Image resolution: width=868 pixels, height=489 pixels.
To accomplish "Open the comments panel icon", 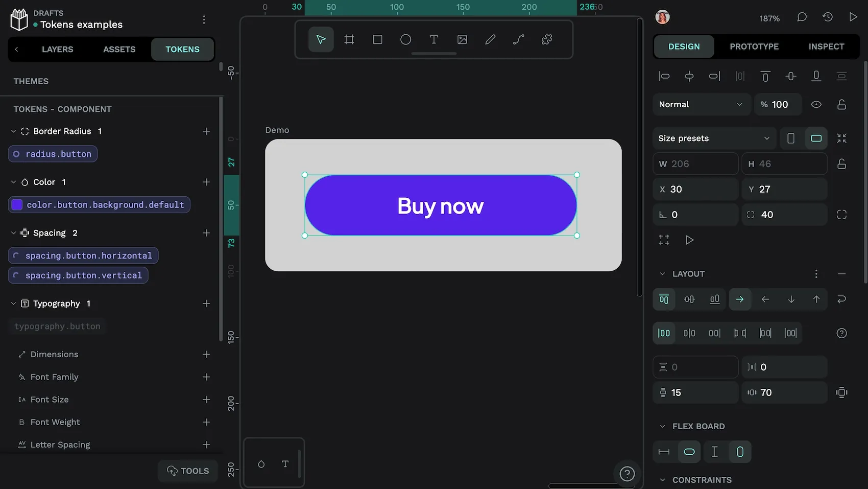I will (x=801, y=17).
